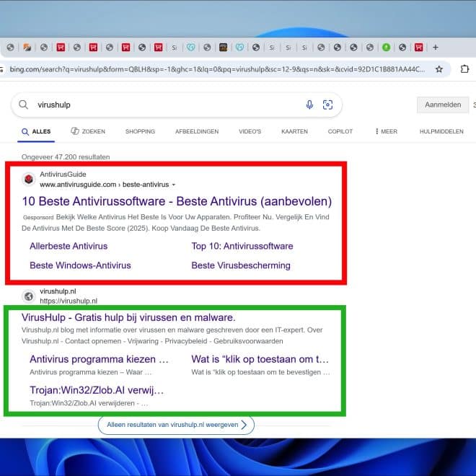Open the VirusHulp Gratis hulp result link
This screenshot has width=476, height=476.
coord(128,317)
